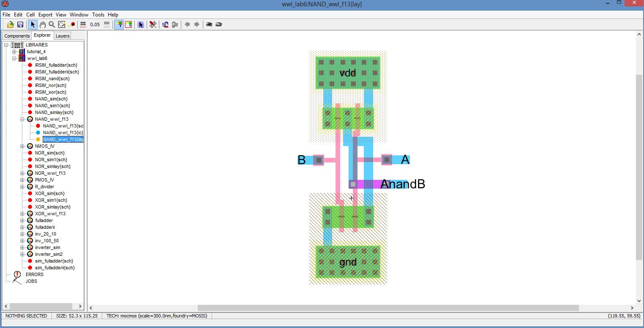Toggle Select Objects mode button

(x=119, y=24)
